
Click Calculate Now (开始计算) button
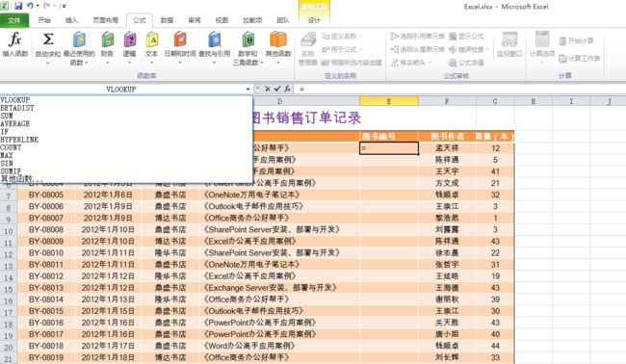click(x=576, y=40)
